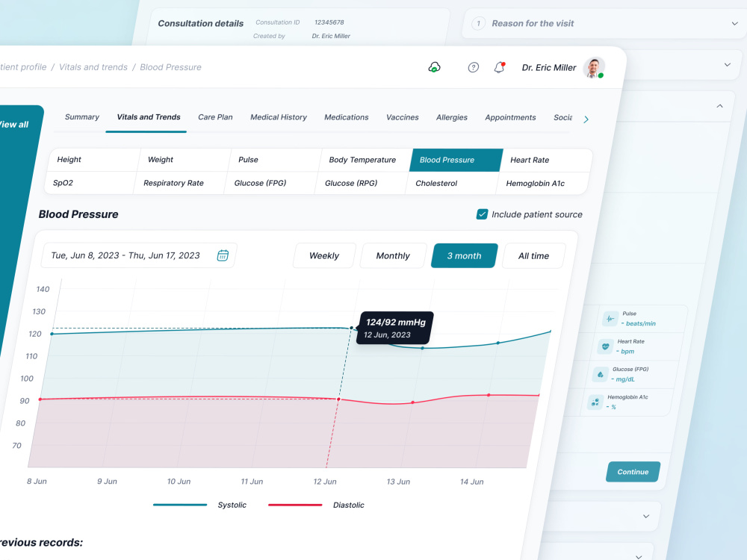The height and width of the screenshot is (560, 747).
Task: Click Consultation ID 12345678
Action: click(x=329, y=22)
